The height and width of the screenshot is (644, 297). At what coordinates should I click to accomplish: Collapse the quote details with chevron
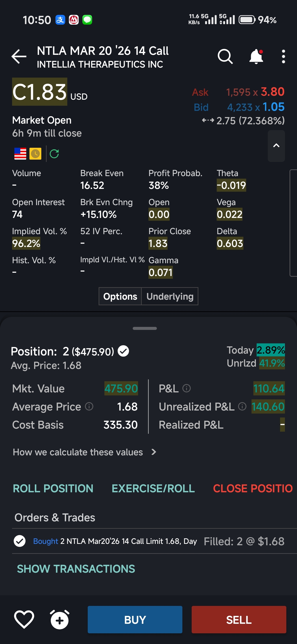point(276,146)
